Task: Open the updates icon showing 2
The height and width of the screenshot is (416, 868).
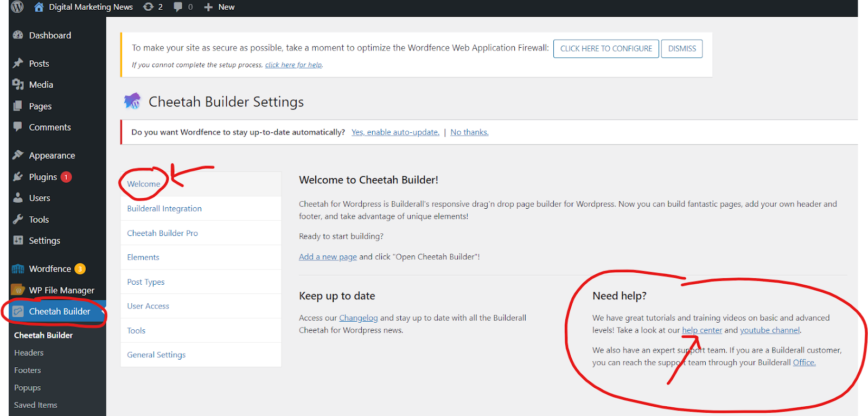Action: pos(148,7)
